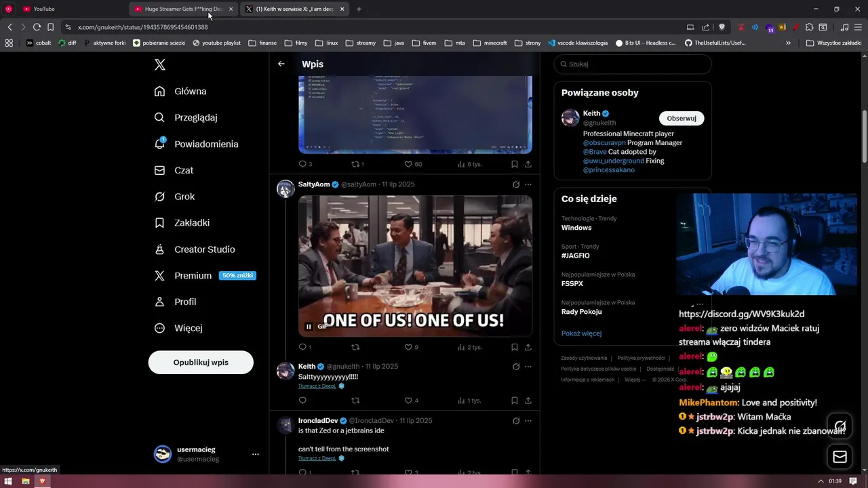
Task: Open the Windows Start button
Action: [x=9, y=481]
